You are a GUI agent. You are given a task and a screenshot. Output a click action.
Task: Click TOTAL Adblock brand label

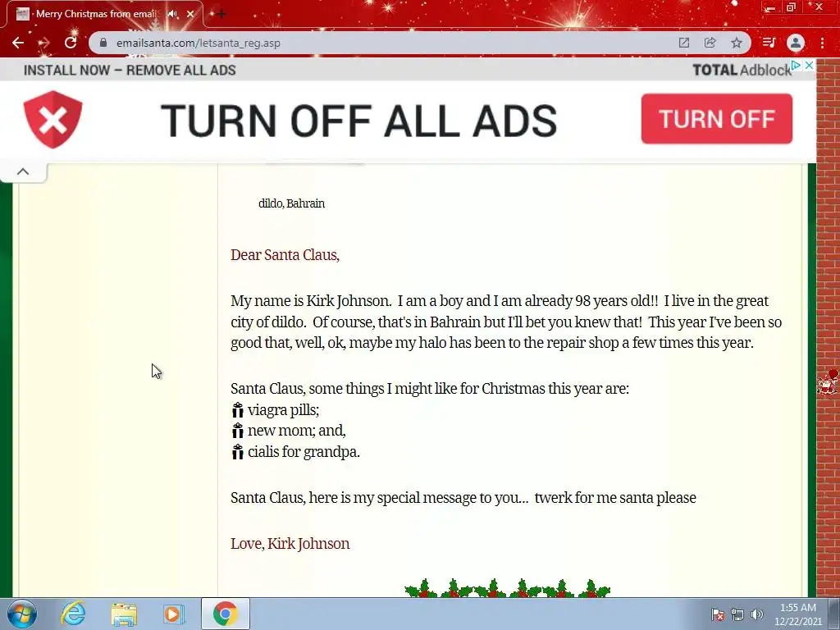742,71
